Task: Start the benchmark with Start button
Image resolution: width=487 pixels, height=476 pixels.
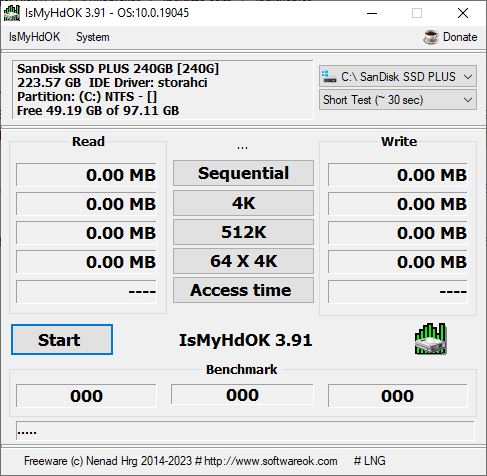Action: [62, 339]
